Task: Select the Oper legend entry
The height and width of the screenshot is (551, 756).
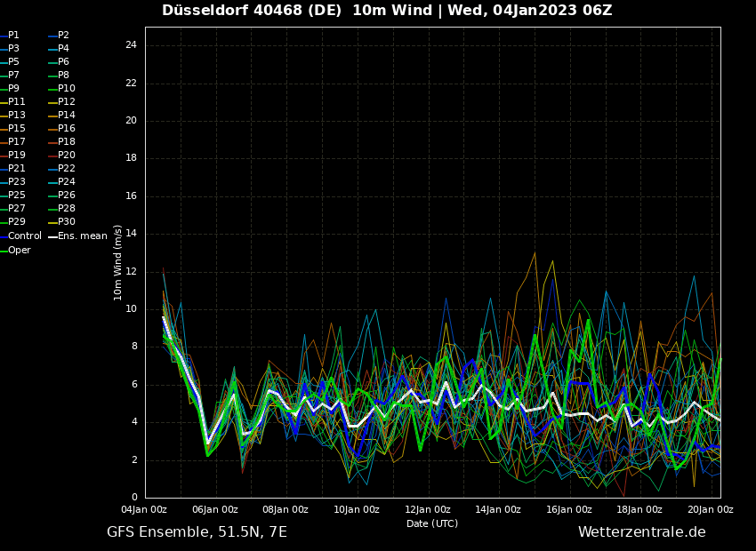Action: click(x=19, y=251)
